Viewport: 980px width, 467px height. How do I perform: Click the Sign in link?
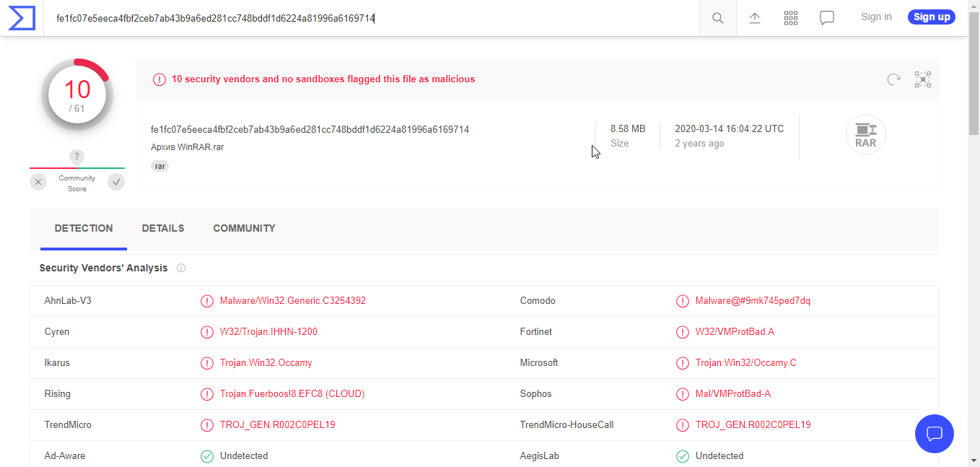coord(876,17)
